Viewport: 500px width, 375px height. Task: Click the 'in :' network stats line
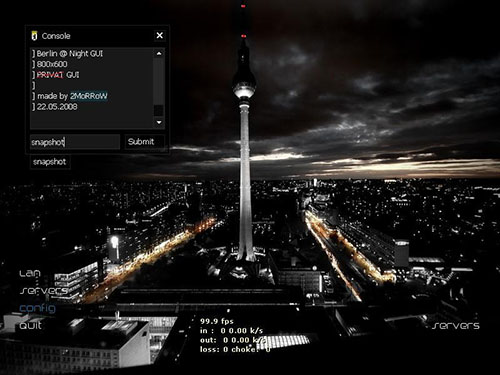(231, 331)
